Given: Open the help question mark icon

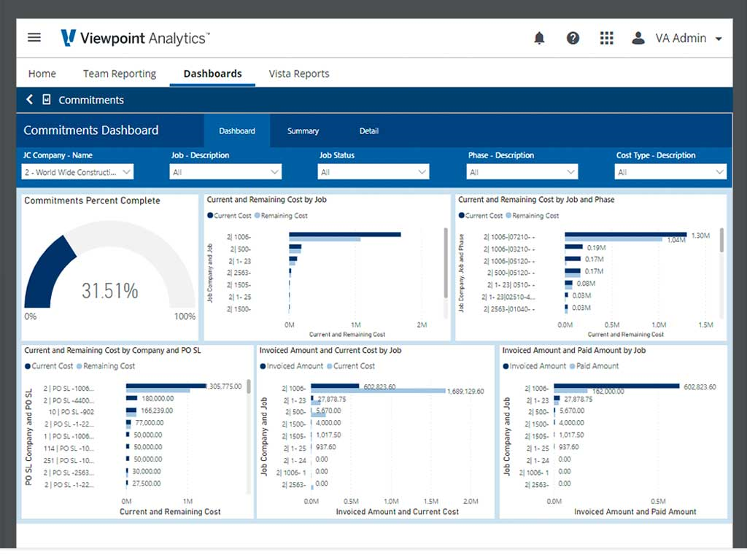Looking at the screenshot, I should [573, 38].
